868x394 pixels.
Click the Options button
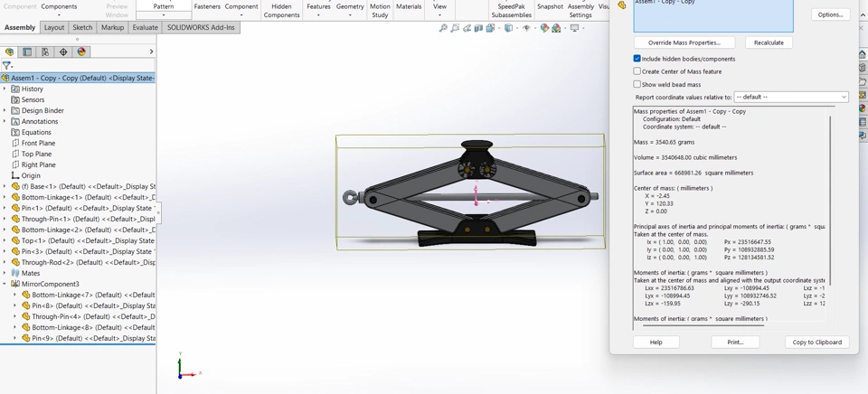pyautogui.click(x=830, y=15)
